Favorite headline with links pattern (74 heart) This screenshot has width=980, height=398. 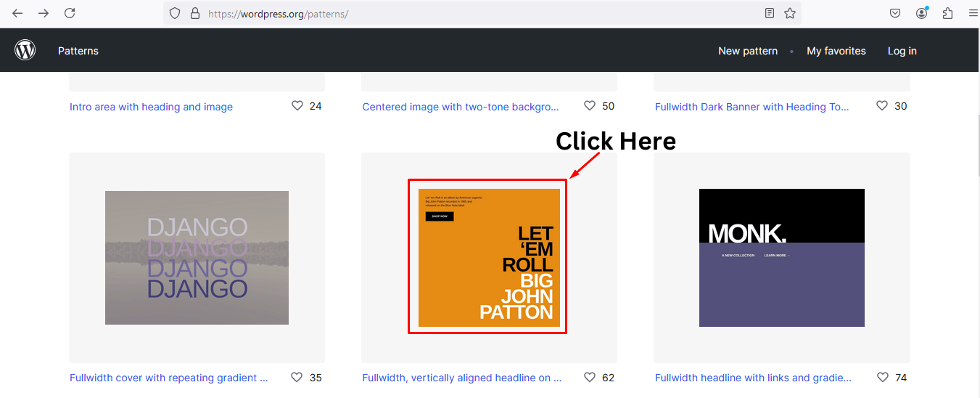(x=883, y=377)
